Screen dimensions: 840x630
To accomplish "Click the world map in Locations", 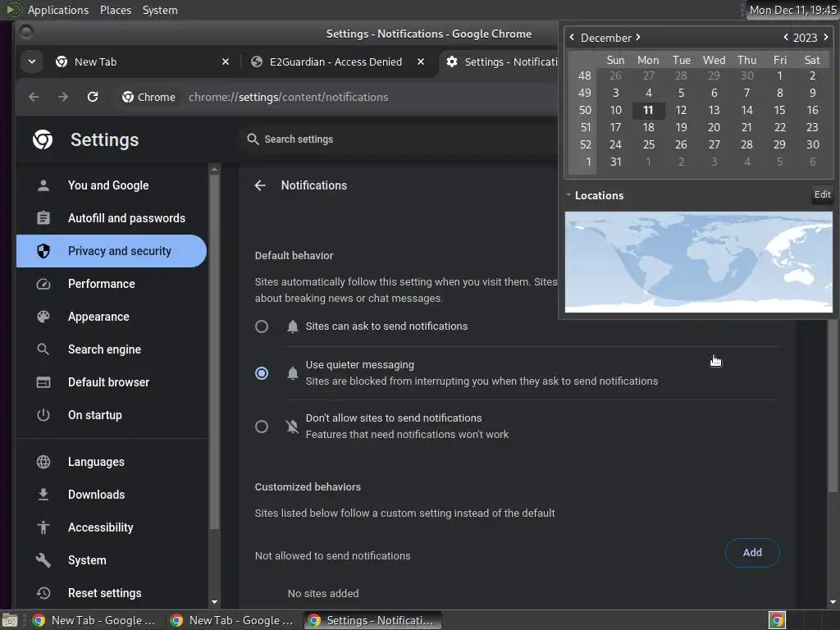I will [x=699, y=262].
